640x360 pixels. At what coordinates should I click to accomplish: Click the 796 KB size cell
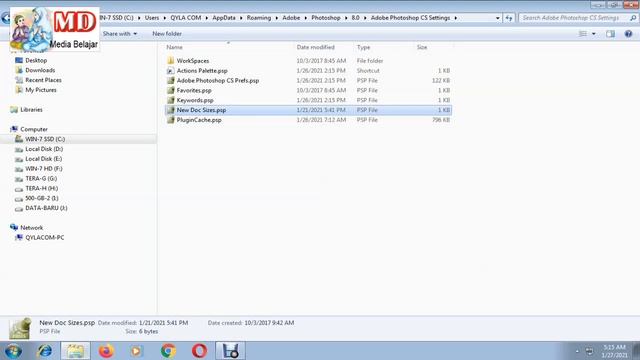441,120
